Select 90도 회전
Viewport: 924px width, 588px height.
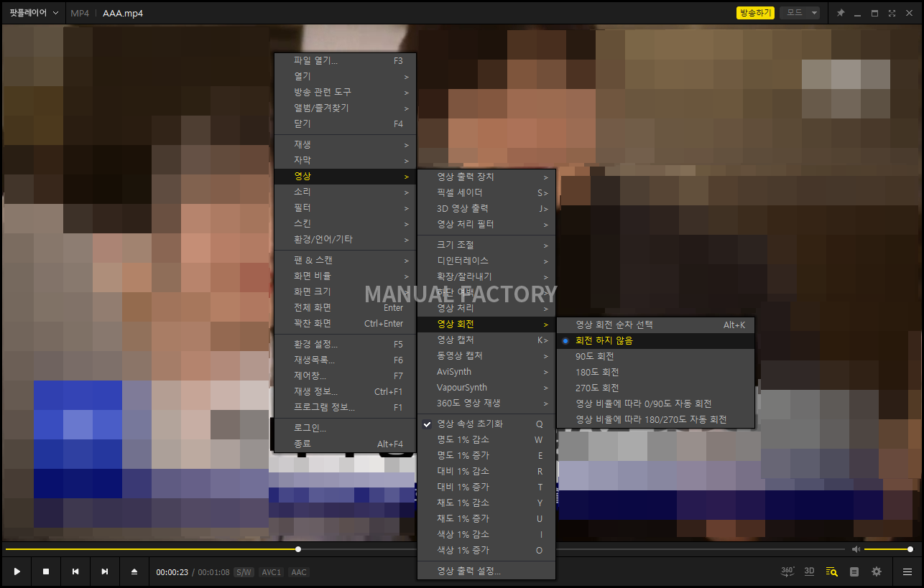pyautogui.click(x=656, y=356)
